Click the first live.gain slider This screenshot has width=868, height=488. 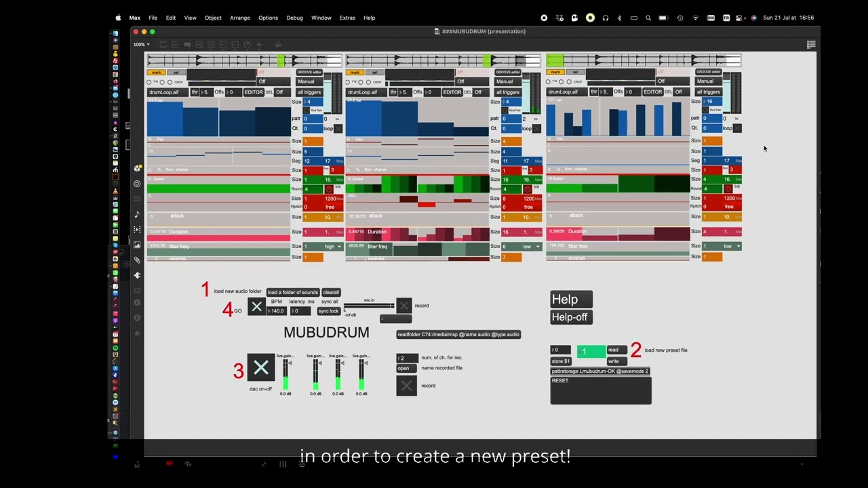click(286, 375)
